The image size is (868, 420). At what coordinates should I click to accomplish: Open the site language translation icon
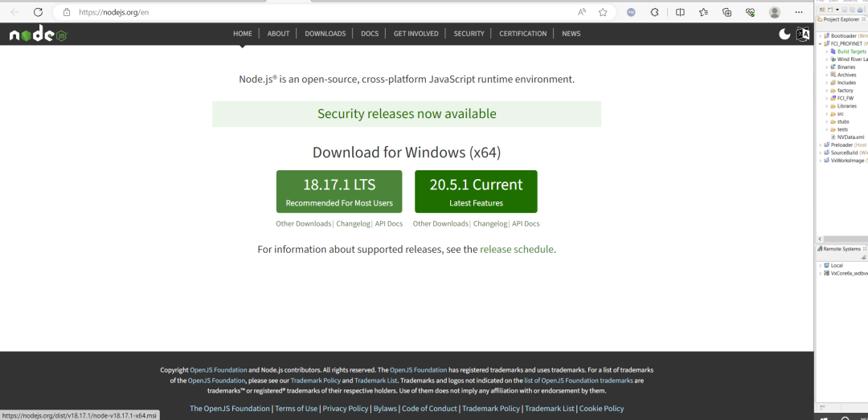[802, 35]
